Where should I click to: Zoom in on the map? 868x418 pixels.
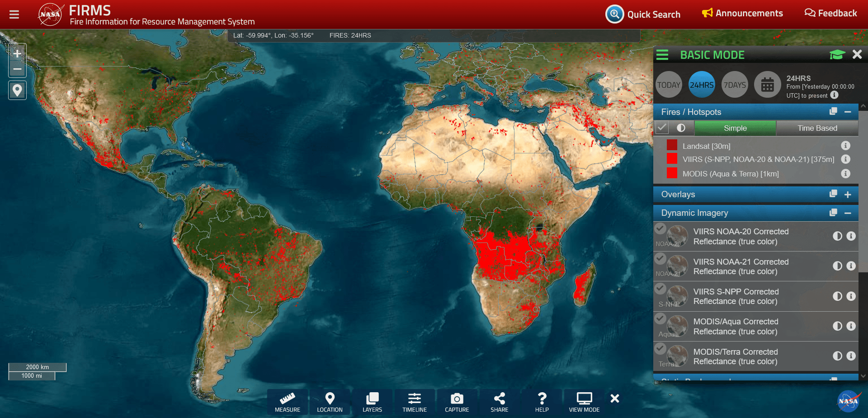[x=17, y=54]
